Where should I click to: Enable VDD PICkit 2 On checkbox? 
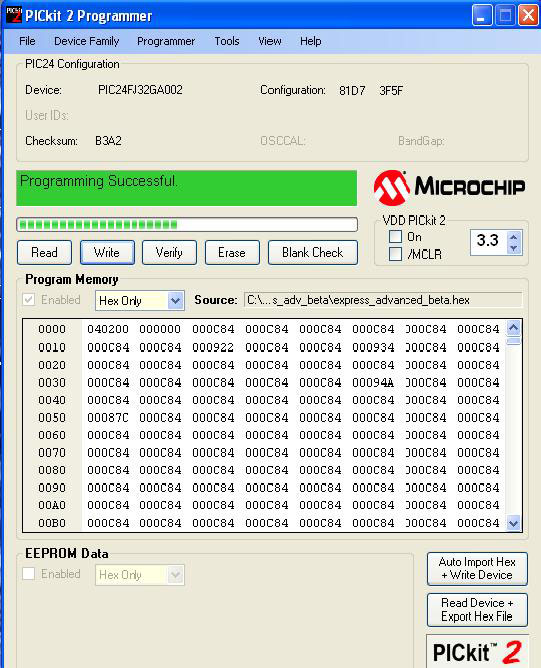coord(395,236)
